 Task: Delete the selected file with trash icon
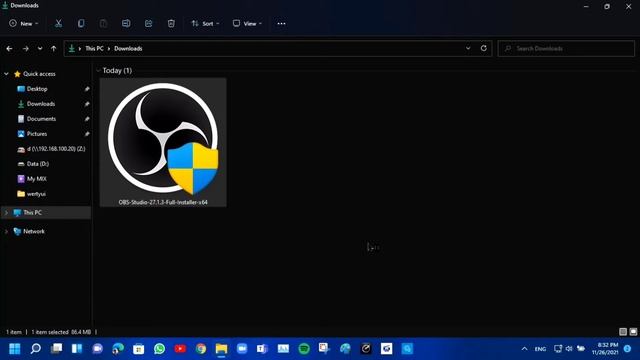point(171,24)
